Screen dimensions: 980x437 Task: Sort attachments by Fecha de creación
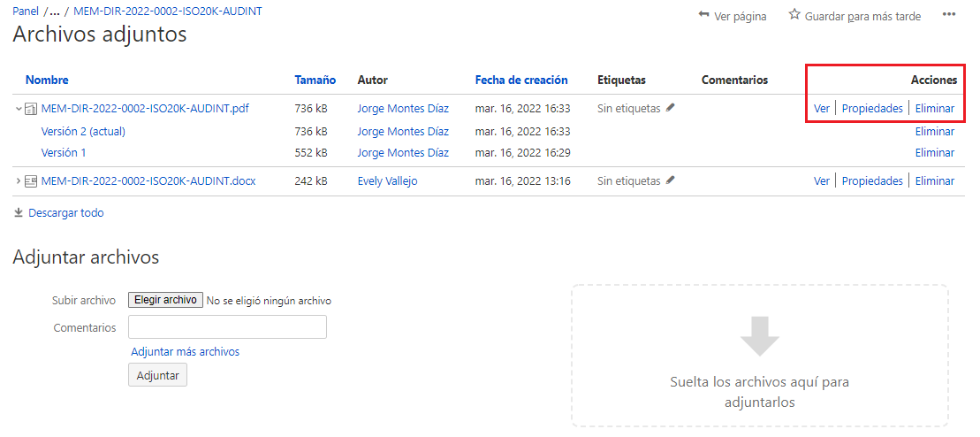pyautogui.click(x=521, y=80)
